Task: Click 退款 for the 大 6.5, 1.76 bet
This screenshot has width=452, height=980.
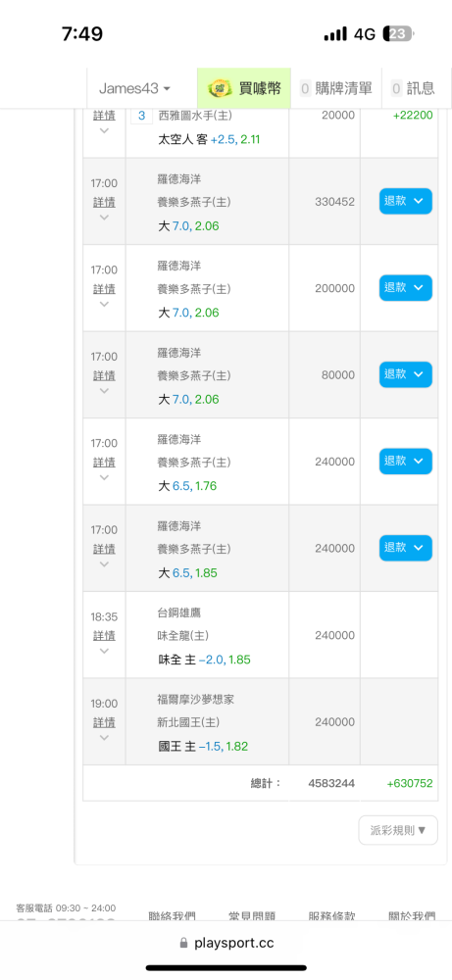Action: (x=406, y=462)
